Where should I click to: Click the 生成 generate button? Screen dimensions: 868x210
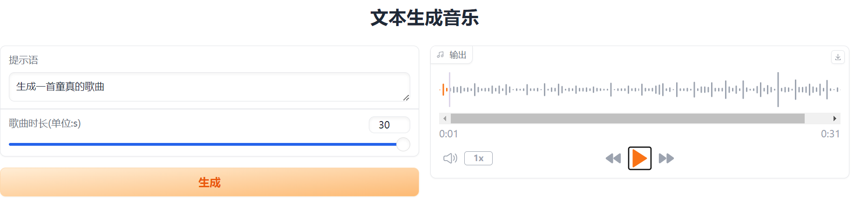pos(210,182)
